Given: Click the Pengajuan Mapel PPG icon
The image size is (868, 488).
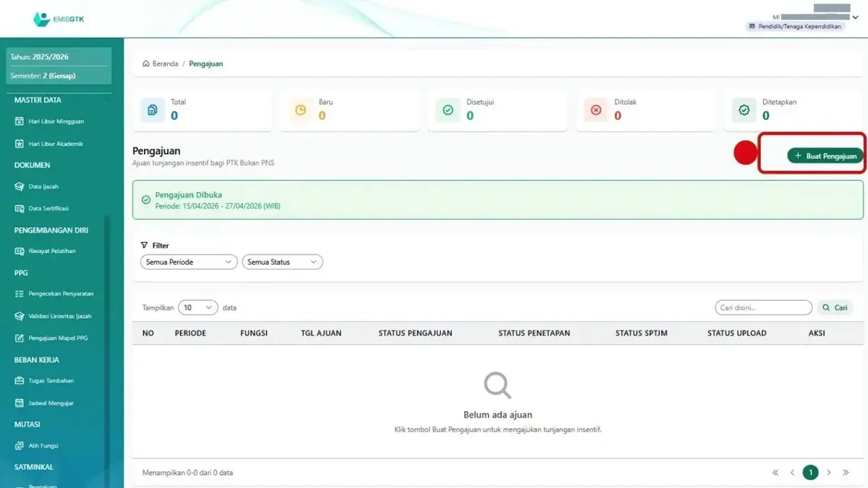Looking at the screenshot, I should click(x=20, y=338).
